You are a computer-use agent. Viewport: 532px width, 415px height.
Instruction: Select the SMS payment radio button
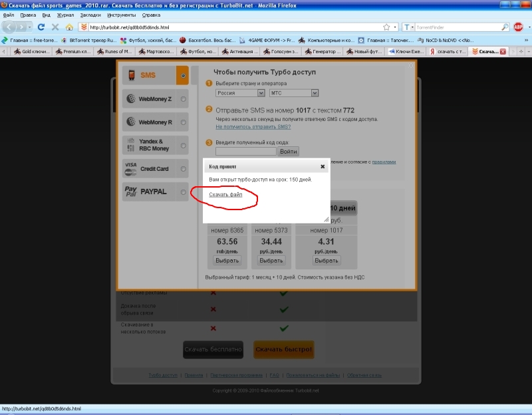[183, 75]
